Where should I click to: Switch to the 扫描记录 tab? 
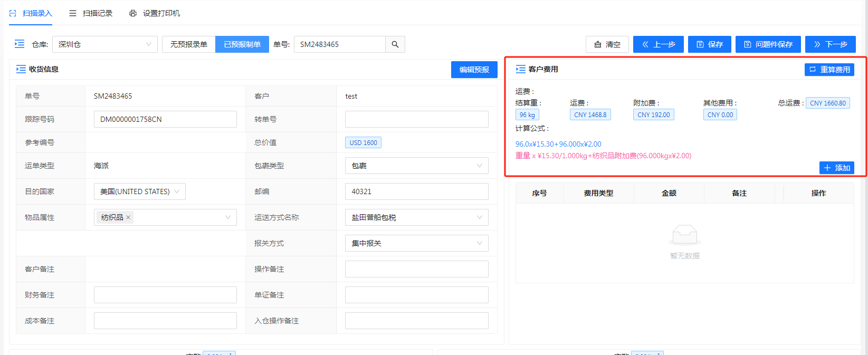91,13
